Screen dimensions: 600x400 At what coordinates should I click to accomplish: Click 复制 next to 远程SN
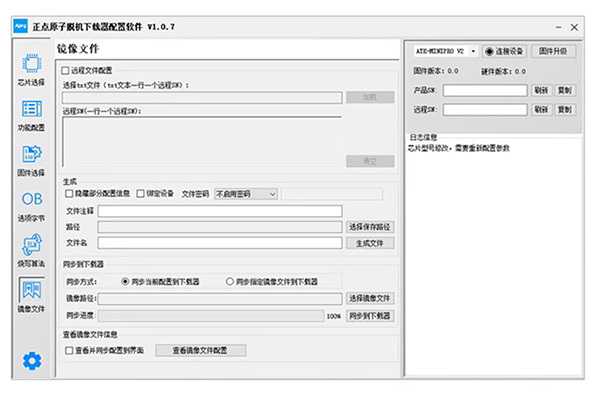click(x=565, y=110)
